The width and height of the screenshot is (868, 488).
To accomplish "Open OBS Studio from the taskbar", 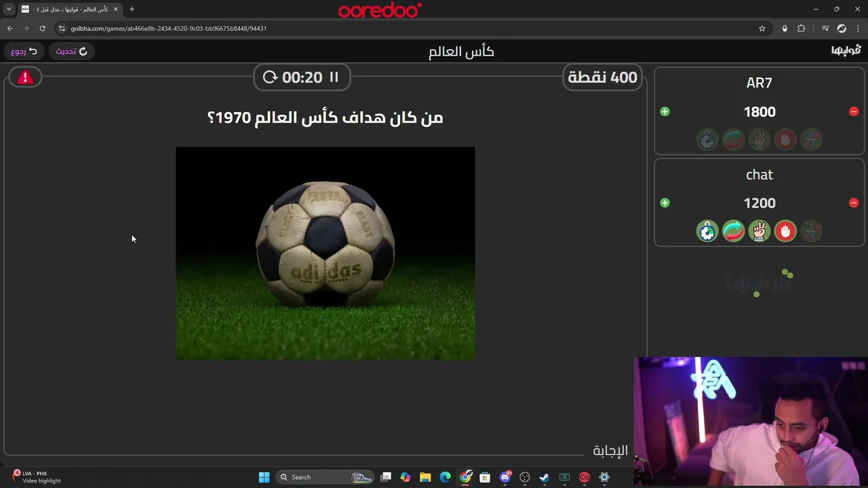I will tap(524, 477).
